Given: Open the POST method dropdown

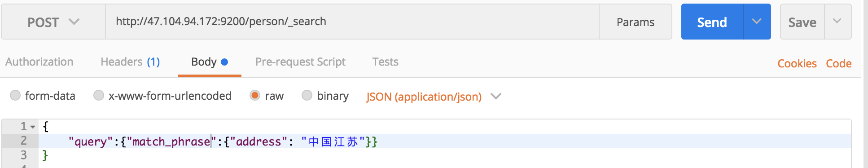Looking at the screenshot, I should tap(53, 22).
